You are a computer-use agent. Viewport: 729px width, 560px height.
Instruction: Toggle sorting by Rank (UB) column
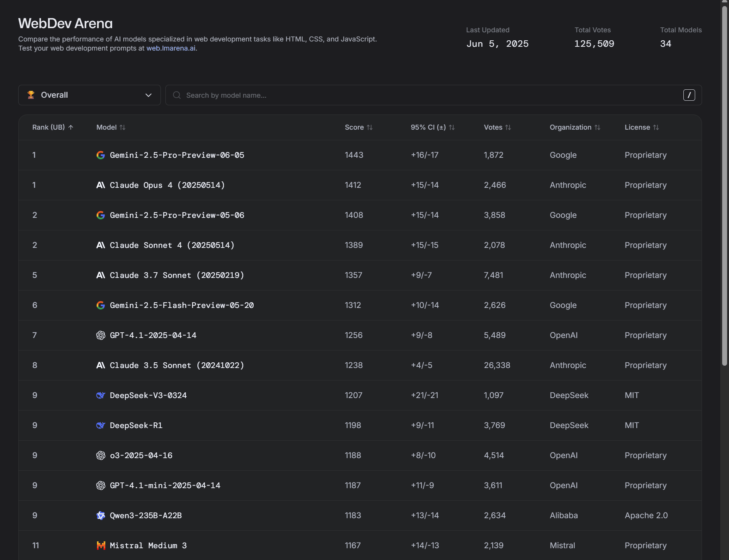pyautogui.click(x=52, y=127)
